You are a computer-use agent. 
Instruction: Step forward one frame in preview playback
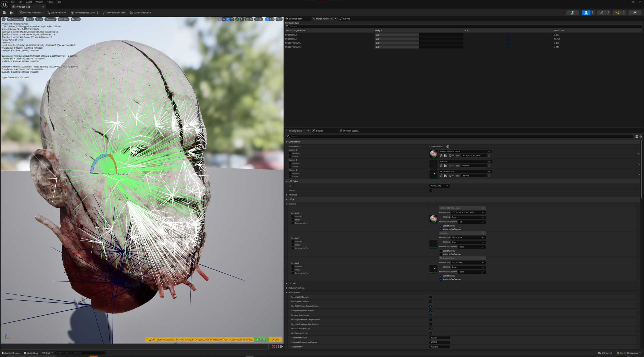tap(281, 346)
